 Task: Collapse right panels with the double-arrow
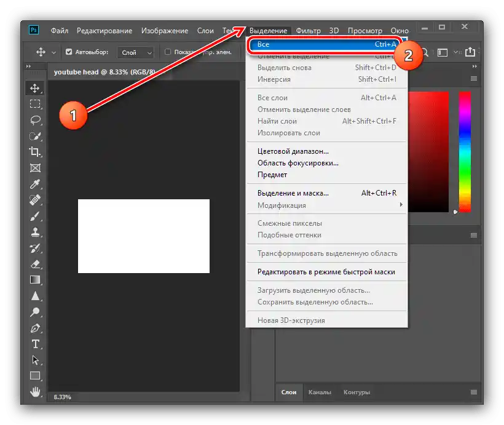tap(474, 66)
